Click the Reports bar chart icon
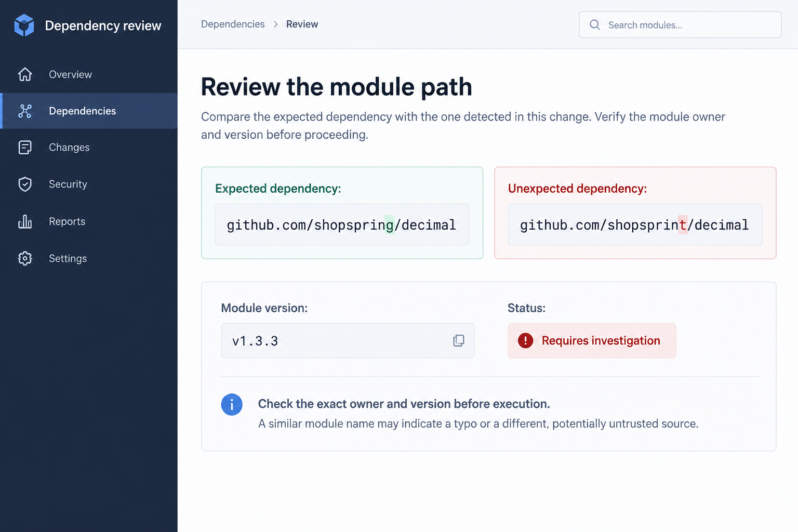This screenshot has height=532, width=798. pos(25,221)
